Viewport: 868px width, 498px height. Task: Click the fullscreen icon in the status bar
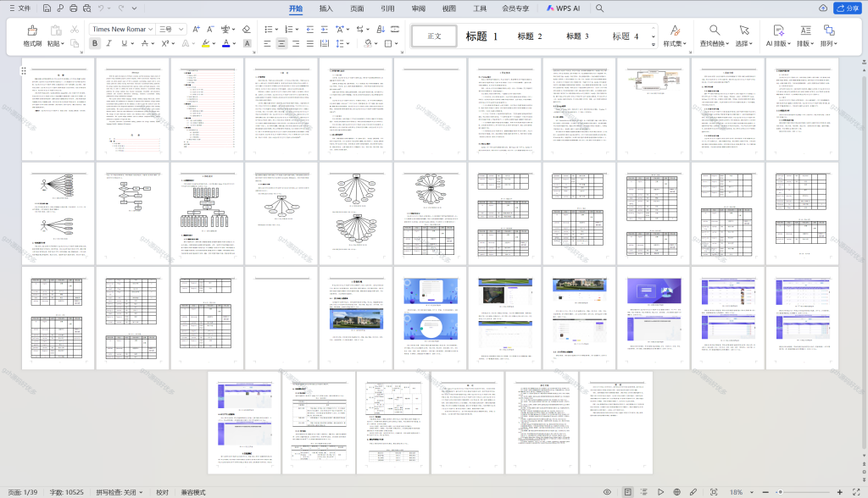pos(856,492)
